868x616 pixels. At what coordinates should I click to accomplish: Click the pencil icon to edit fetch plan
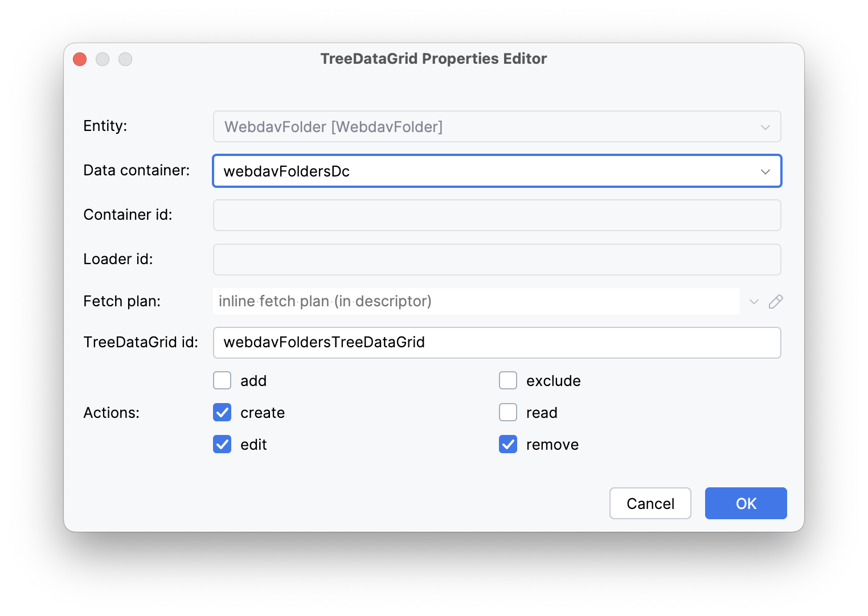point(776,301)
